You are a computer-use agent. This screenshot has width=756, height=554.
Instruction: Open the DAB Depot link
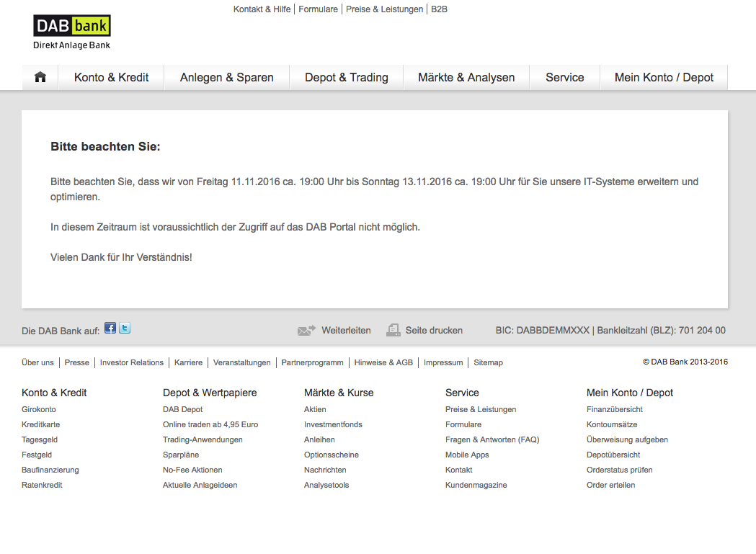click(x=183, y=409)
